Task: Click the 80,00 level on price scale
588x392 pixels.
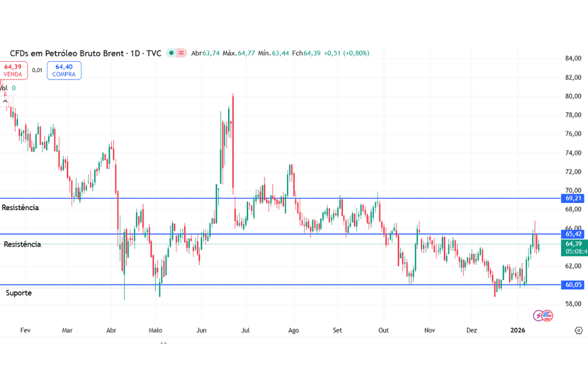Action: coord(573,96)
